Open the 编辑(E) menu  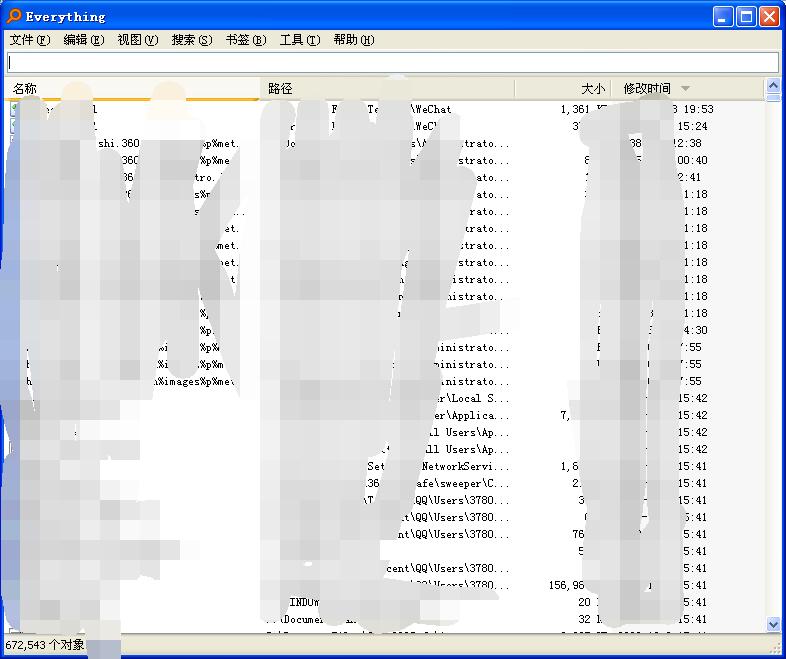click(x=83, y=40)
